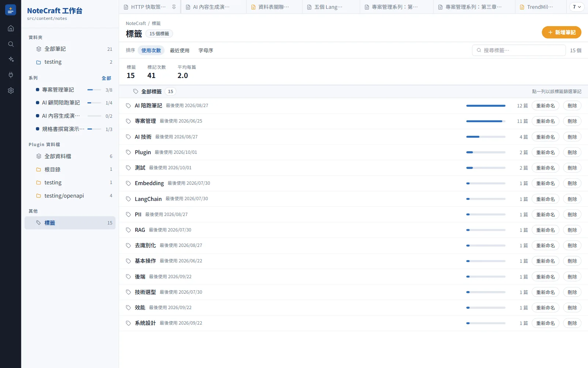
Task: Sort tags by 使用次數
Action: pos(151,50)
